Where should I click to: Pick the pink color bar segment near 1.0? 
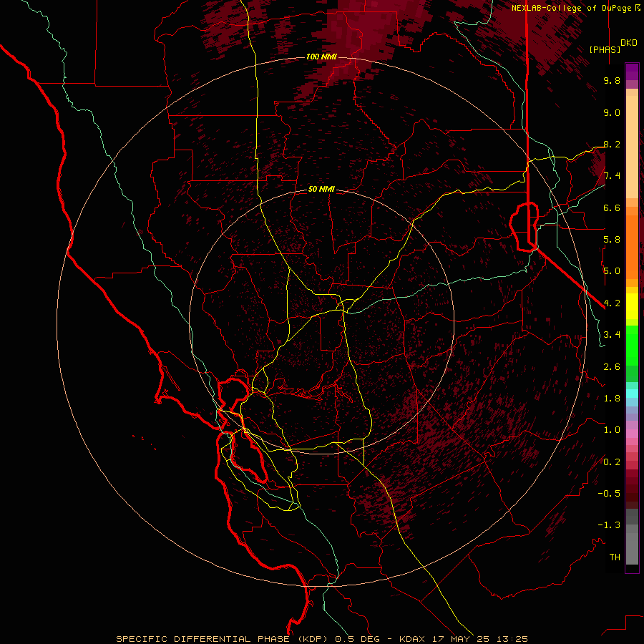click(x=632, y=434)
